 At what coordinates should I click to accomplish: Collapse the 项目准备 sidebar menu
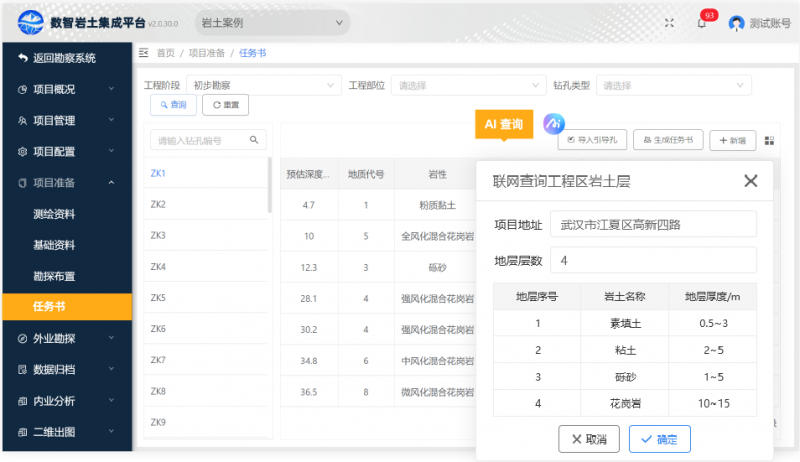66,182
